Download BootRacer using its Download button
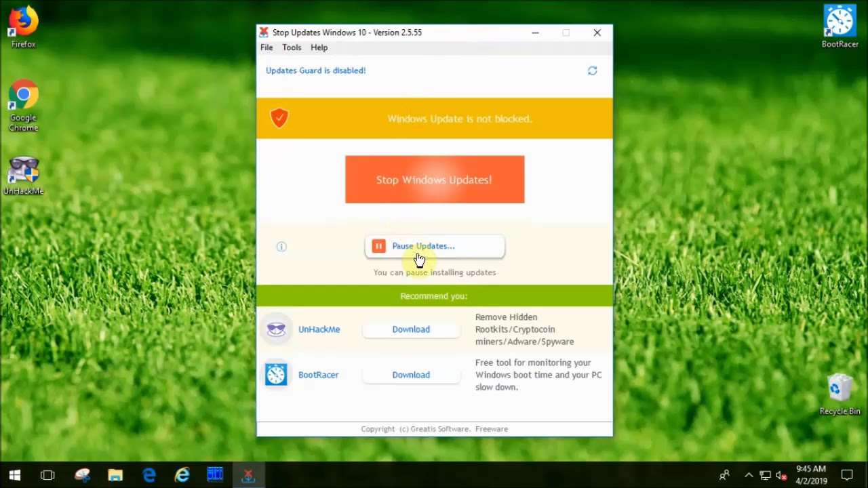Screen dimensions: 868x488 pos(411,375)
